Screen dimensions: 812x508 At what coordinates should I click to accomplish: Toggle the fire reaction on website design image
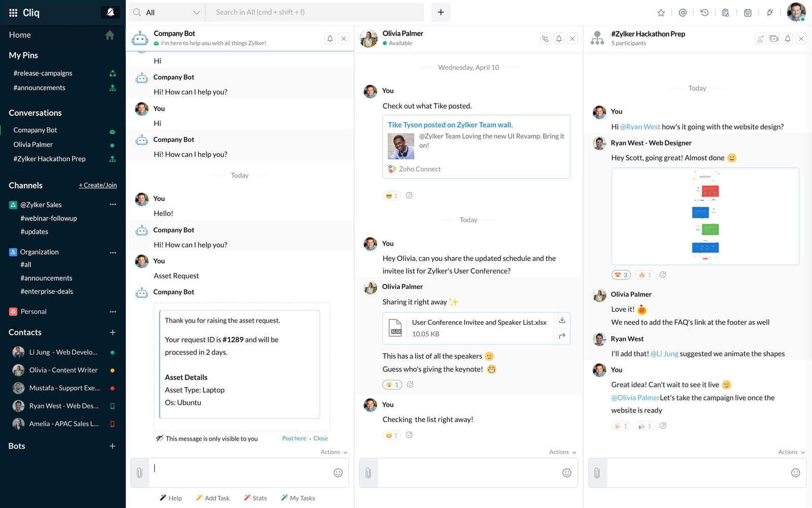pos(645,275)
